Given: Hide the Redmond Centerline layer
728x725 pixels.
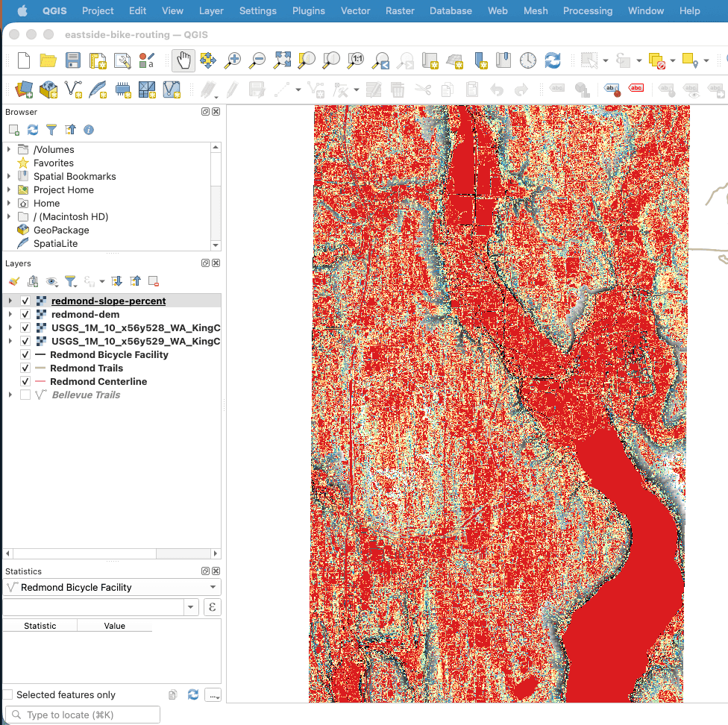Looking at the screenshot, I should pos(25,382).
